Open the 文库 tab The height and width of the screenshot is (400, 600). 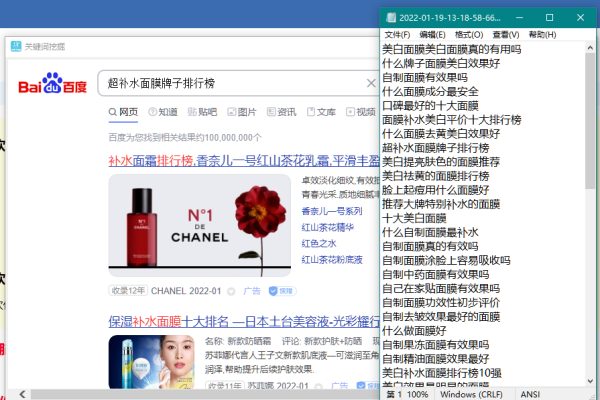tap(321, 112)
